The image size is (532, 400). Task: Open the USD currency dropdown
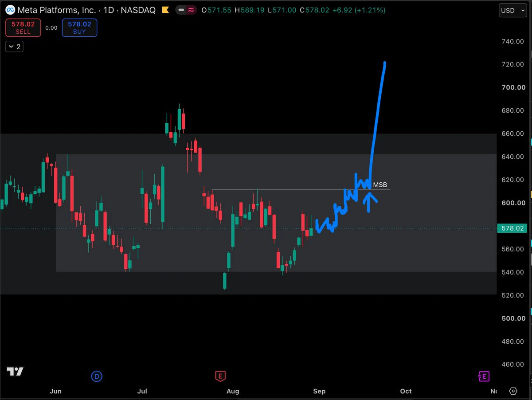pyautogui.click(x=513, y=10)
